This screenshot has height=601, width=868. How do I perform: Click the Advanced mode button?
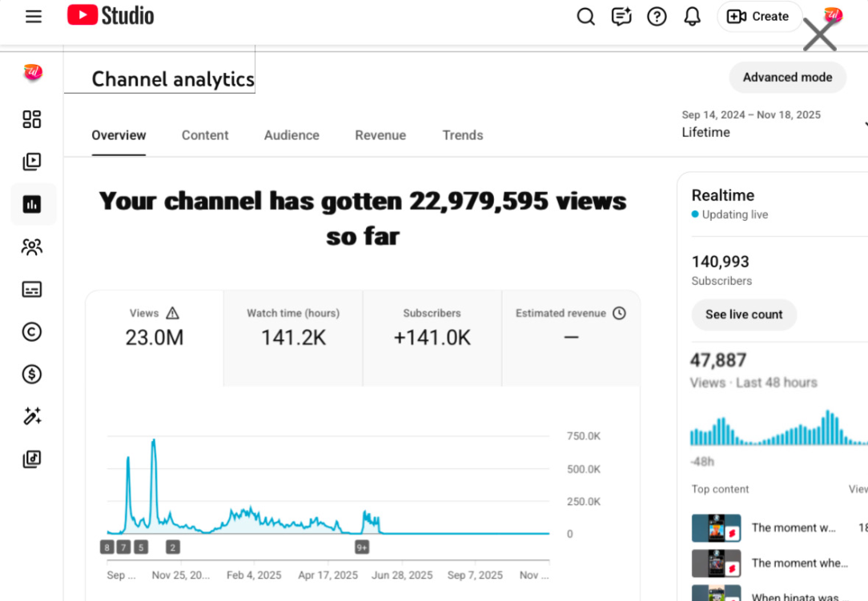tap(787, 78)
